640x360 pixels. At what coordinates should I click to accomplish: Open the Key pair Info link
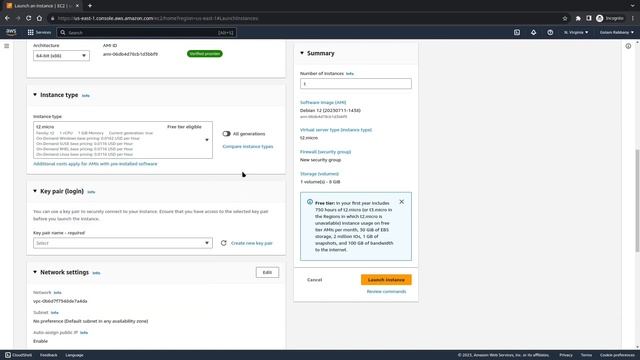coord(91,192)
